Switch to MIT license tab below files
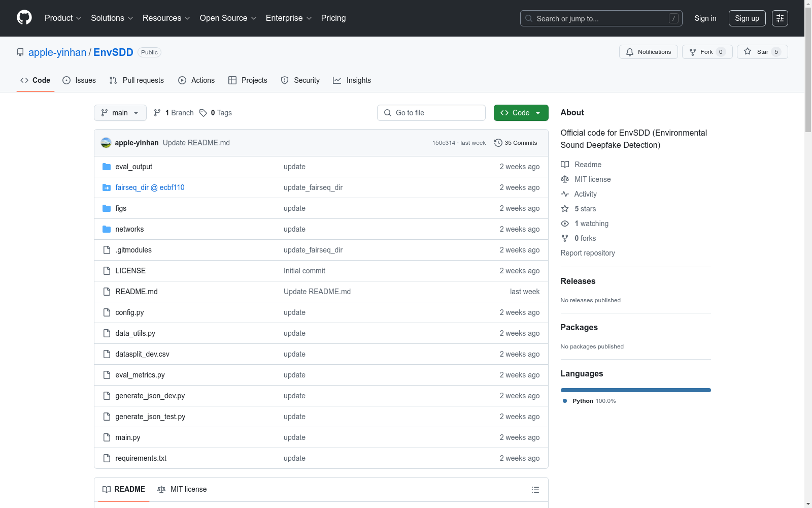This screenshot has height=508, width=812. (182, 489)
